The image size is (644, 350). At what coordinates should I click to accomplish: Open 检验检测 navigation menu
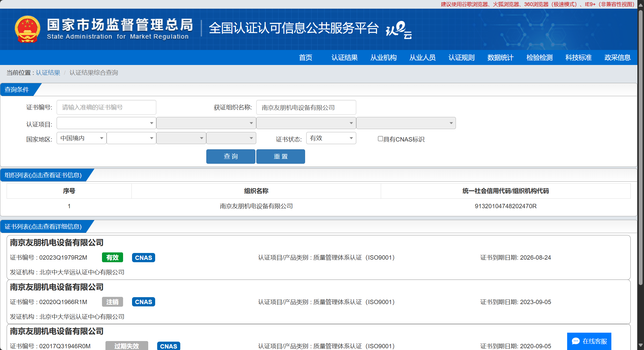click(x=540, y=57)
